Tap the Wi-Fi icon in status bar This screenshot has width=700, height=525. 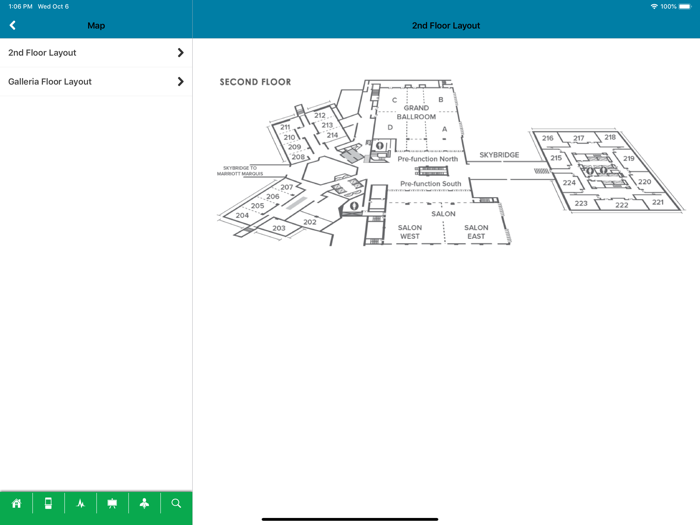click(x=654, y=7)
